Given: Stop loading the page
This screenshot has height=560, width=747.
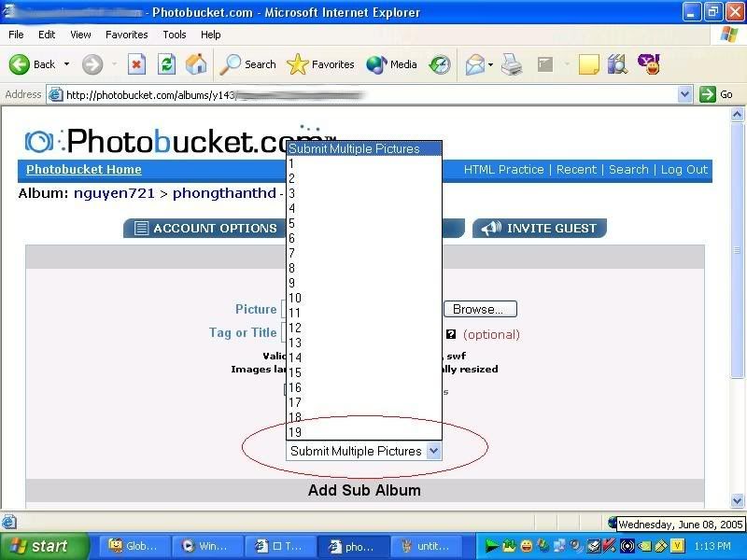Looking at the screenshot, I should click(136, 64).
